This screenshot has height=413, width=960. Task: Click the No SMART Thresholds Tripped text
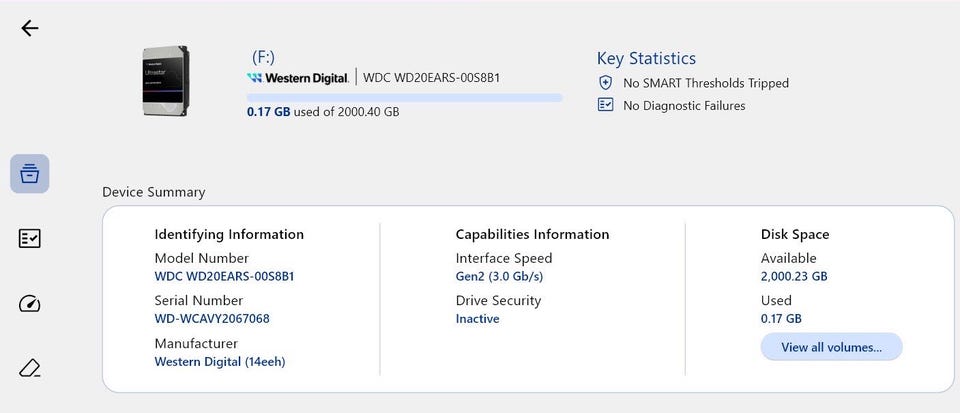point(706,83)
